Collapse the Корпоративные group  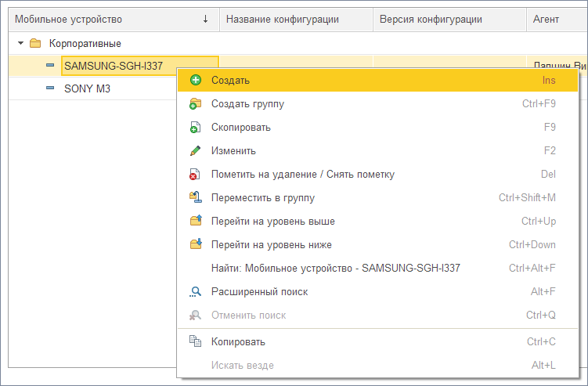20,44
